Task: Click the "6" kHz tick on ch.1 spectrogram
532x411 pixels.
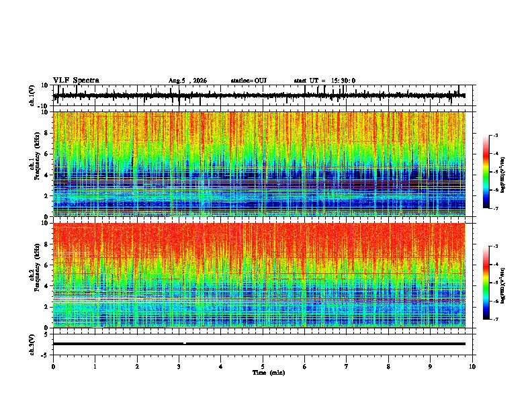Action: click(46, 154)
